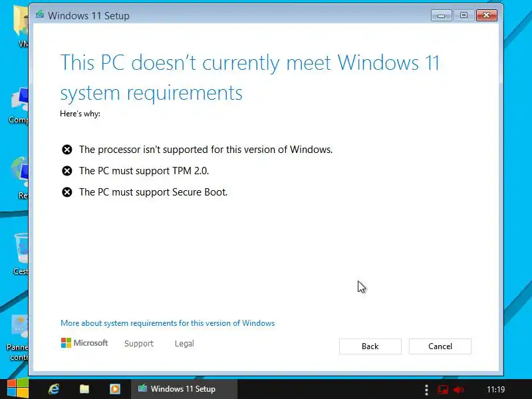Click the Windows 11 Setup title bar icon
The image size is (532, 399).
point(40,15)
